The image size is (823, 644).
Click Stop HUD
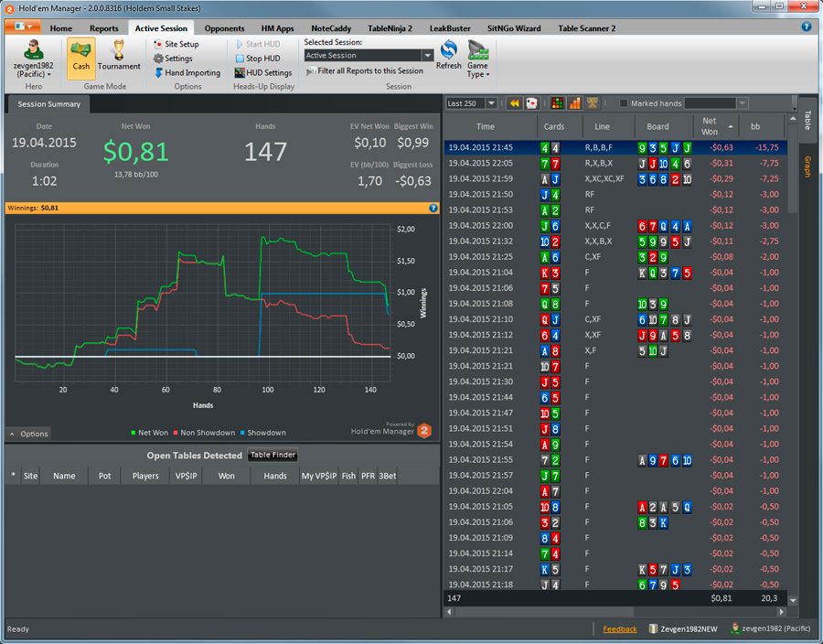click(x=258, y=59)
